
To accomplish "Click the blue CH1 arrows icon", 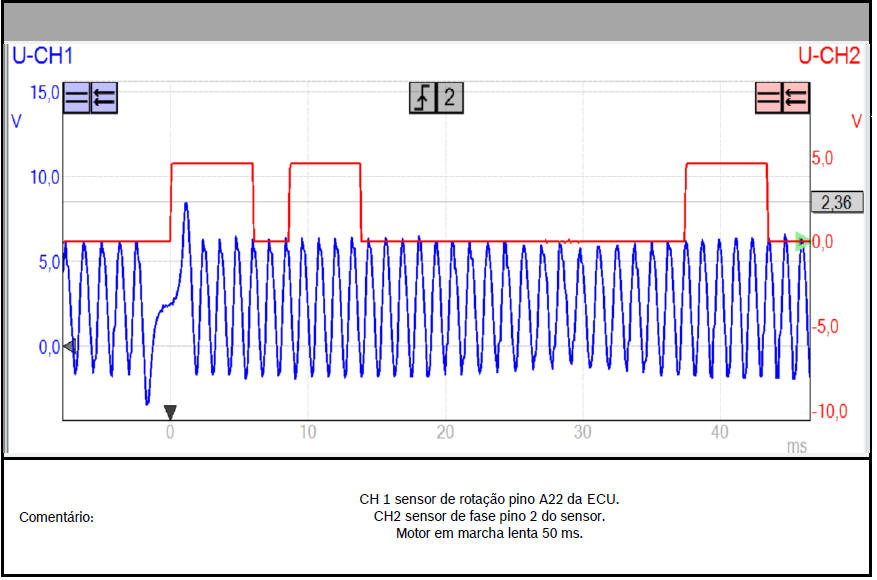I will 104,98.
